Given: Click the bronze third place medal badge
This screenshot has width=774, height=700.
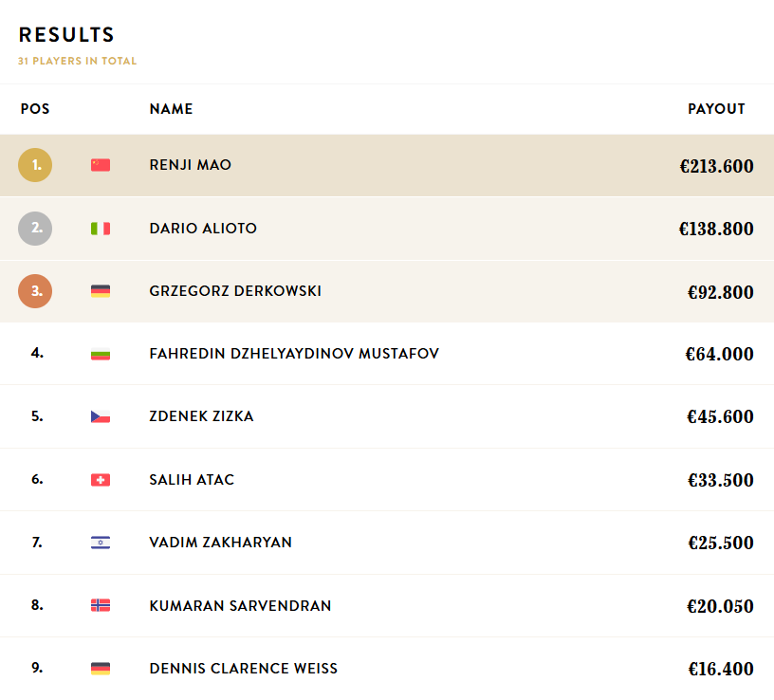Looking at the screenshot, I should point(35,291).
